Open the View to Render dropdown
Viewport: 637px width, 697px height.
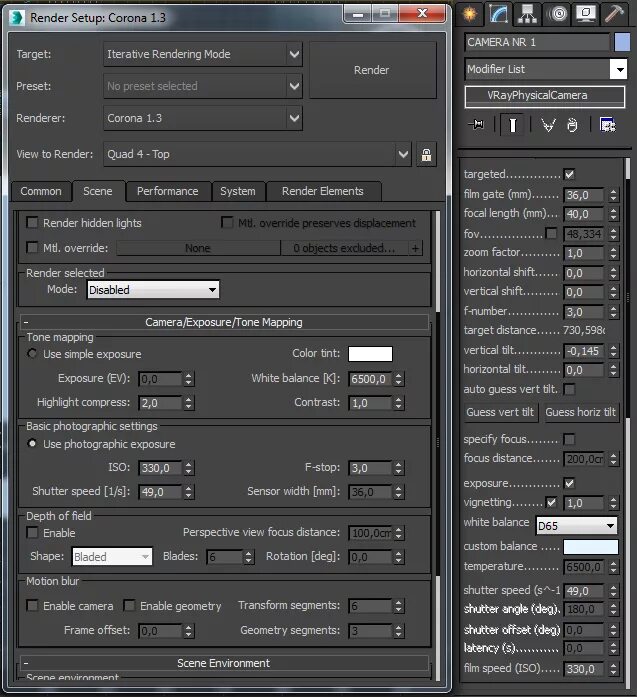[257, 154]
